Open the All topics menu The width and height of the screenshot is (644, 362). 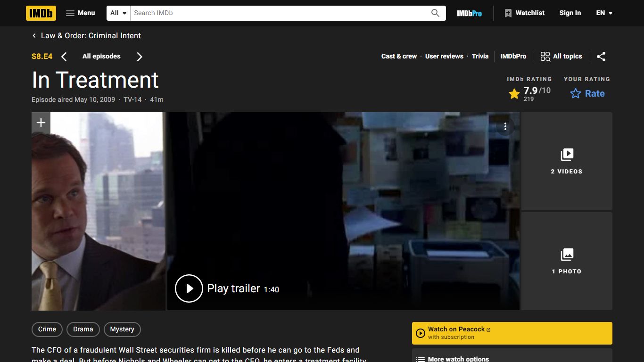561,57
